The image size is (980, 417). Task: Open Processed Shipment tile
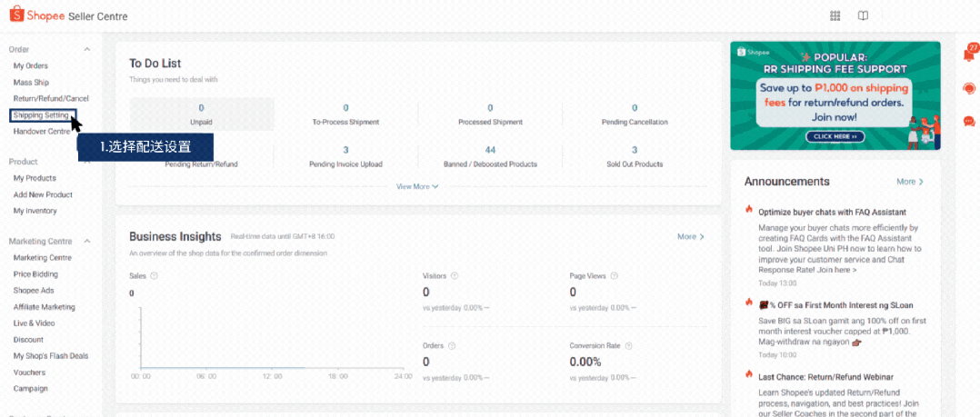(x=490, y=114)
